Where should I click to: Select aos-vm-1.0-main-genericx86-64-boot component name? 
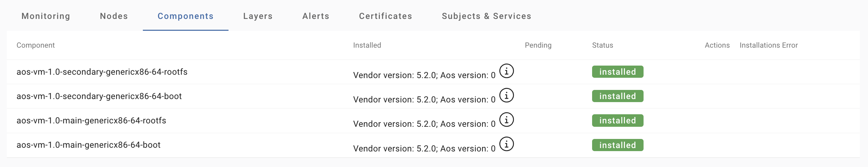[88, 145]
